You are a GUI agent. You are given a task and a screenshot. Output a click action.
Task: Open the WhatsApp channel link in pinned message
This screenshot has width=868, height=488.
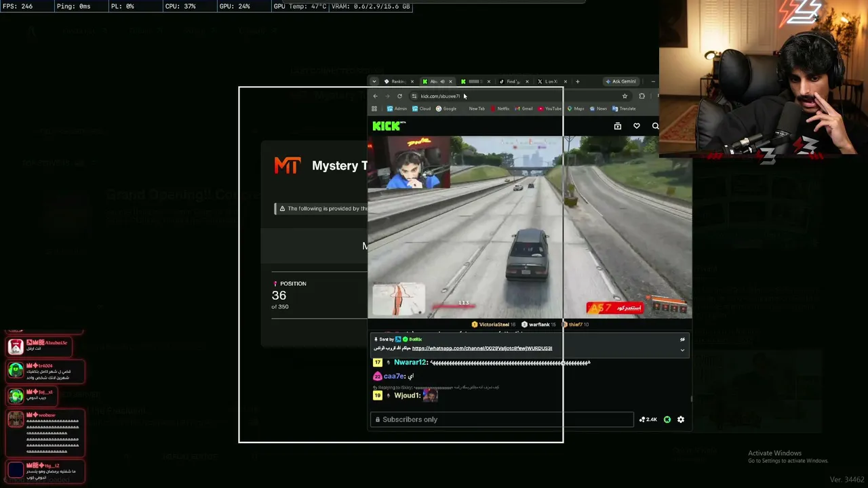tap(482, 348)
